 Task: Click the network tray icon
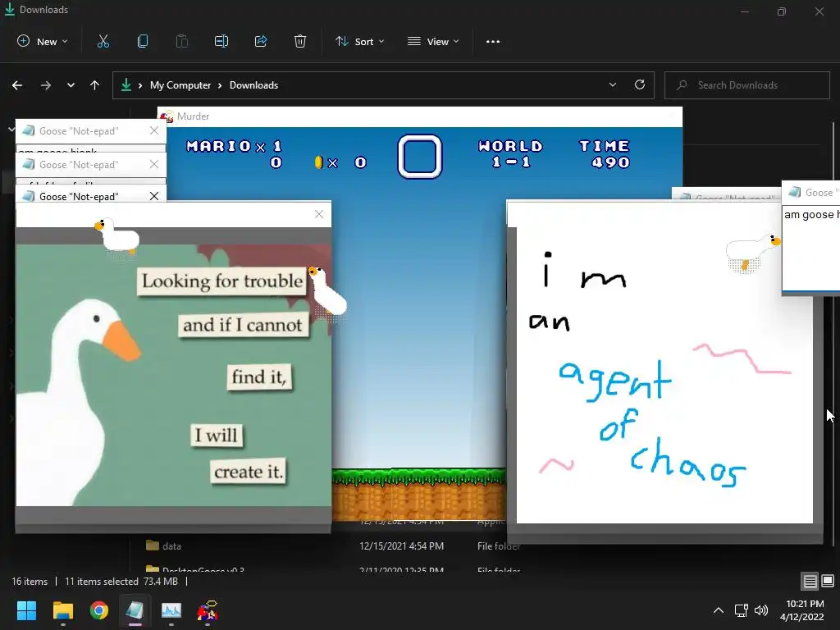(x=741, y=610)
